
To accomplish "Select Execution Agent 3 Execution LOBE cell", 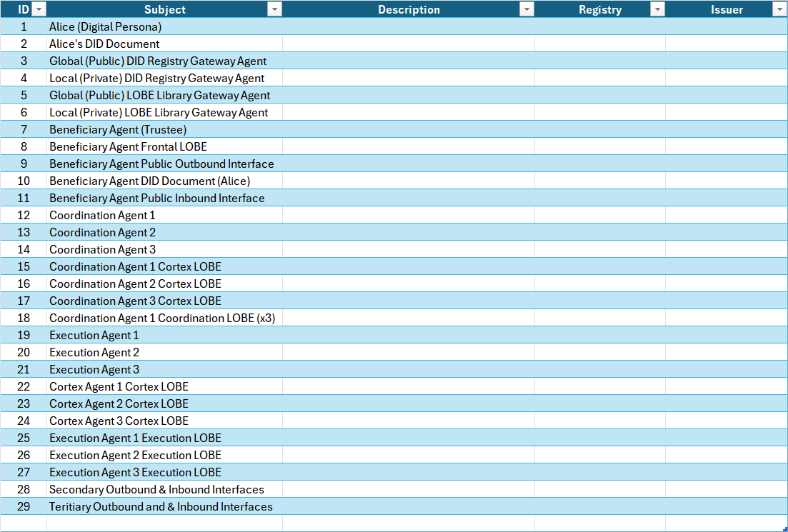I will [135, 473].
